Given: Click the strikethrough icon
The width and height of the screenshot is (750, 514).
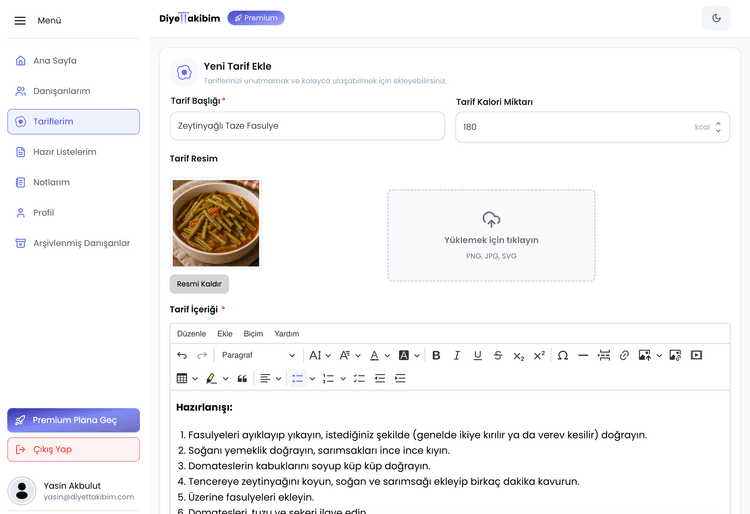Looking at the screenshot, I should [498, 355].
